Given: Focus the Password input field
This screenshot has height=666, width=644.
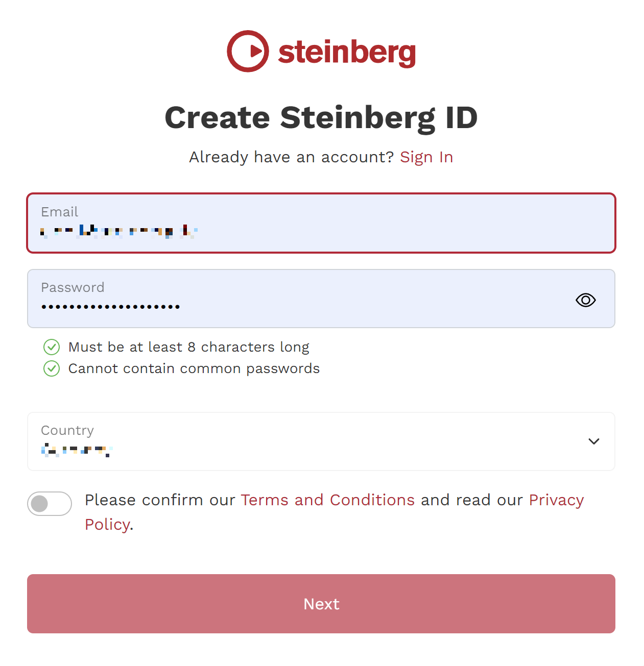Looking at the screenshot, I should (x=321, y=299).
